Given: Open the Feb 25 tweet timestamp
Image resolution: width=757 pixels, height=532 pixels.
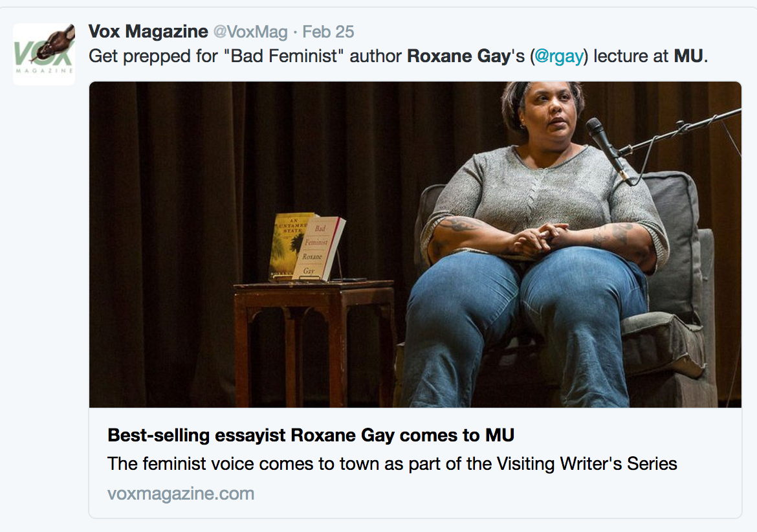Looking at the screenshot, I should (x=329, y=32).
